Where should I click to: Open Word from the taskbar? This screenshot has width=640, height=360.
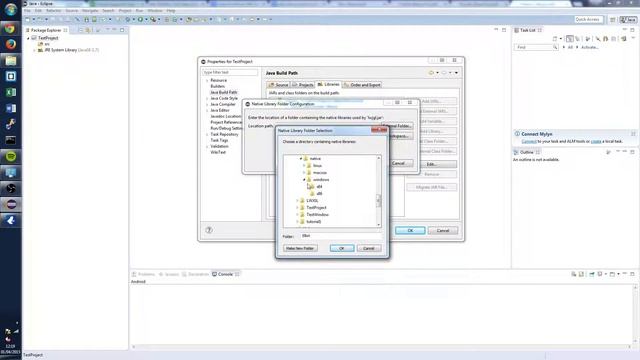tap(11, 108)
